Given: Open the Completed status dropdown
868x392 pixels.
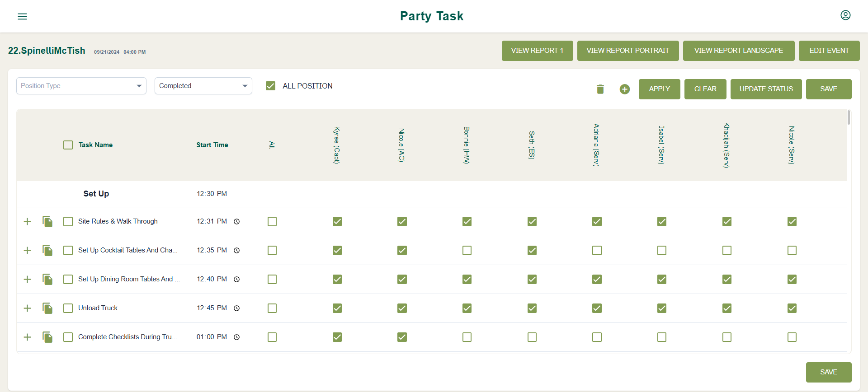Looking at the screenshot, I should pos(203,86).
